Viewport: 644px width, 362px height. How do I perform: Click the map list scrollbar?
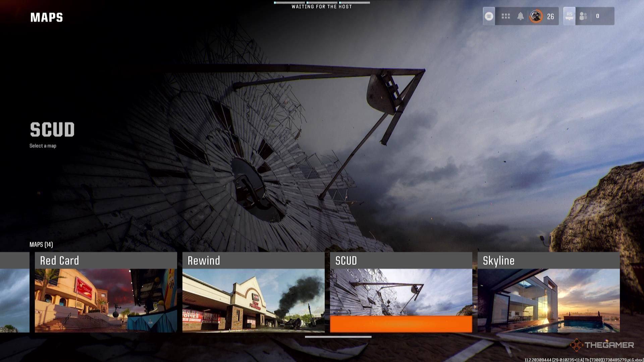click(x=338, y=337)
